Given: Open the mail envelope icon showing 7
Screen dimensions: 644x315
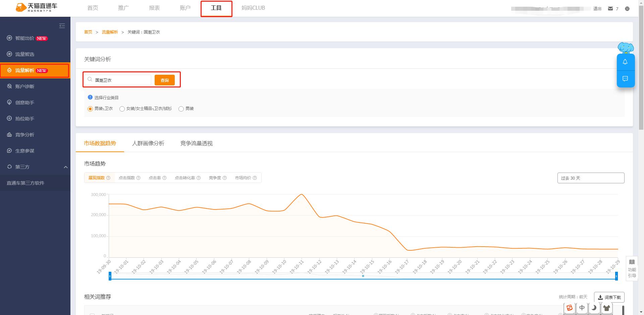Looking at the screenshot, I should coord(610,8).
